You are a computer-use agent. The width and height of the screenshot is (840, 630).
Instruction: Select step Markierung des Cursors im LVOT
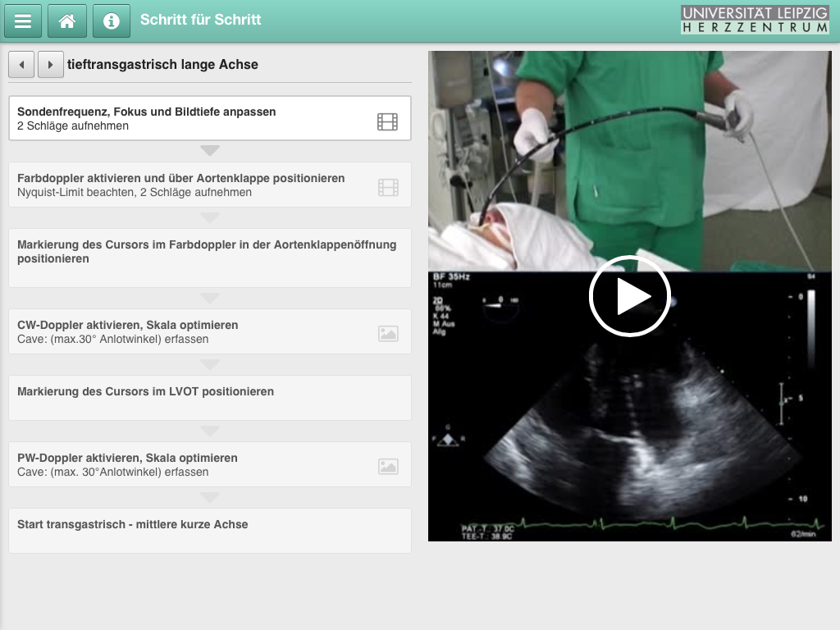pyautogui.click(x=210, y=398)
